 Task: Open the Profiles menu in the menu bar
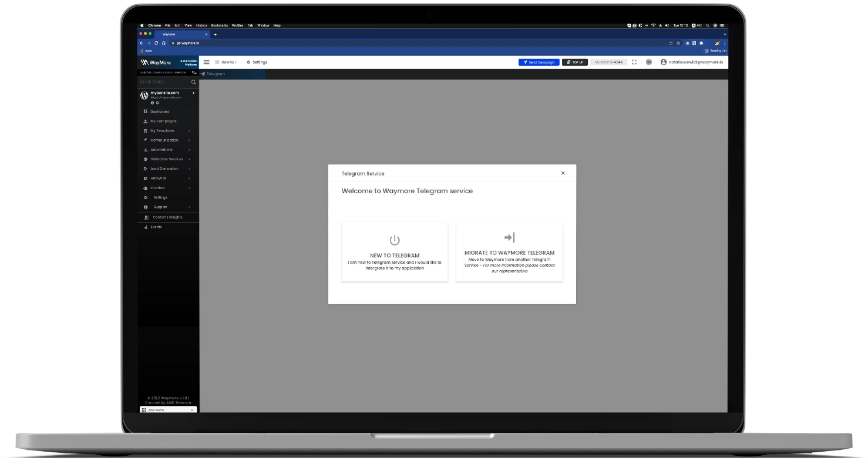(238, 25)
